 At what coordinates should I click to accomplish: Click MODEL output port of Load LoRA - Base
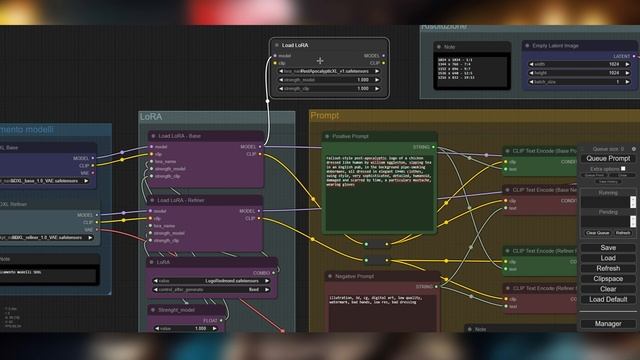[260, 147]
